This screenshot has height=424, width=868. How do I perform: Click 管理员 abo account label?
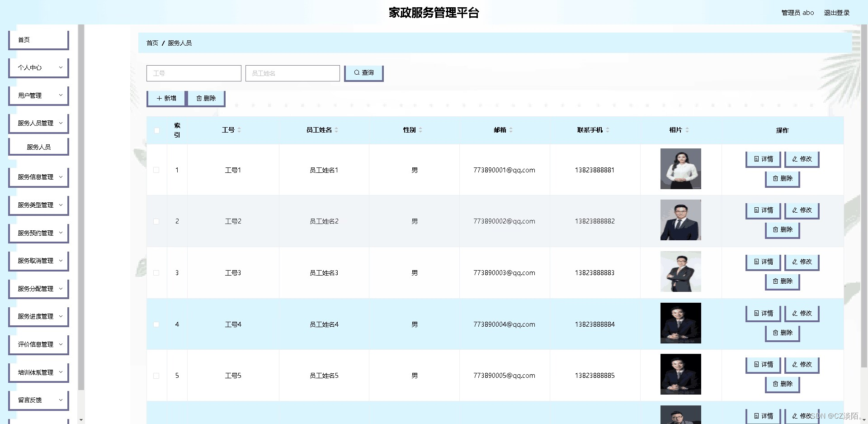797,13
